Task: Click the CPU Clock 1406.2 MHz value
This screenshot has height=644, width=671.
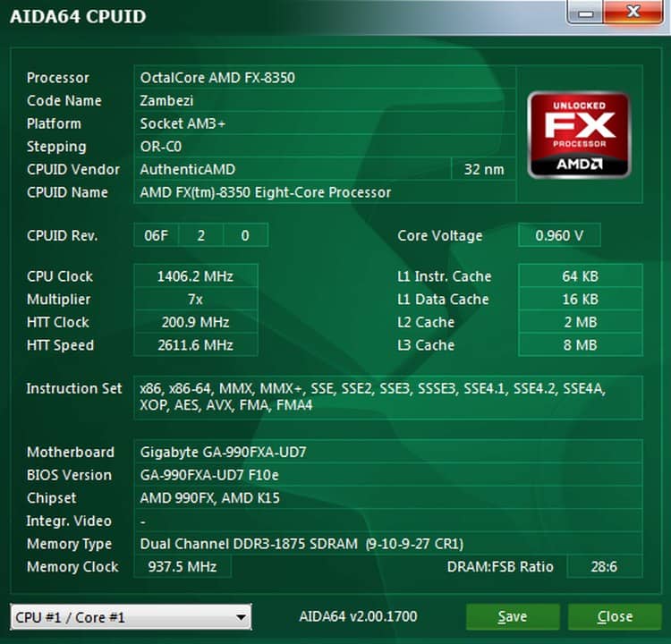Action: pos(196,276)
